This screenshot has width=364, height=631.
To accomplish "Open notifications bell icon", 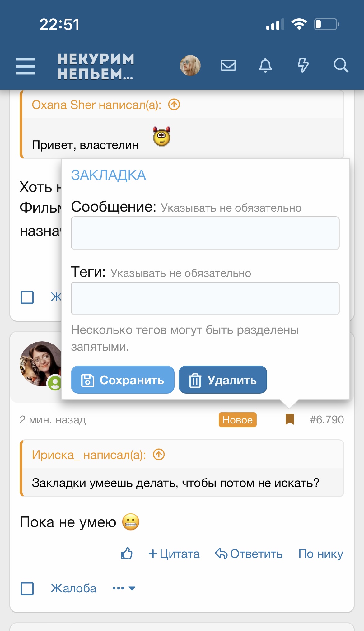I will pyautogui.click(x=265, y=65).
